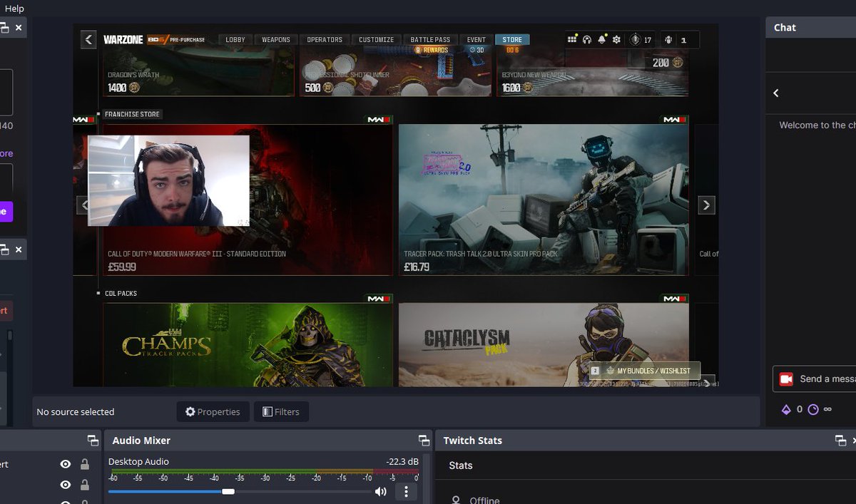856x504 pixels.
Task: Click the CDL Packs section label
Action: coord(121,293)
